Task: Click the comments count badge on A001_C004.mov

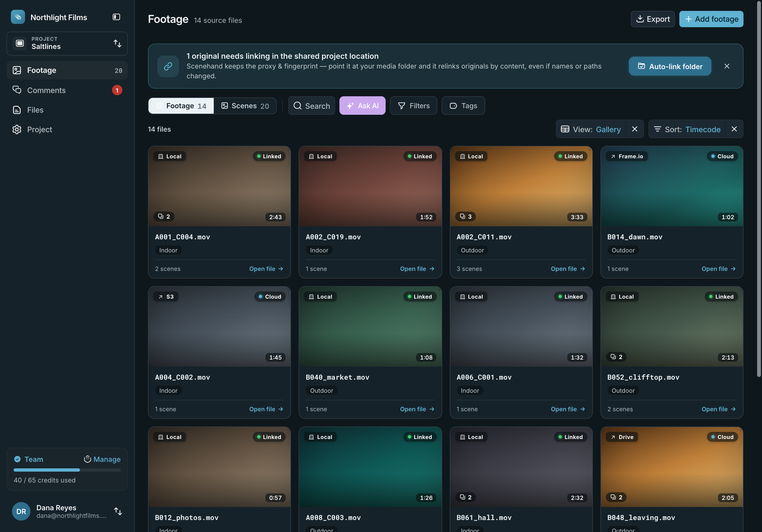Action: [164, 216]
